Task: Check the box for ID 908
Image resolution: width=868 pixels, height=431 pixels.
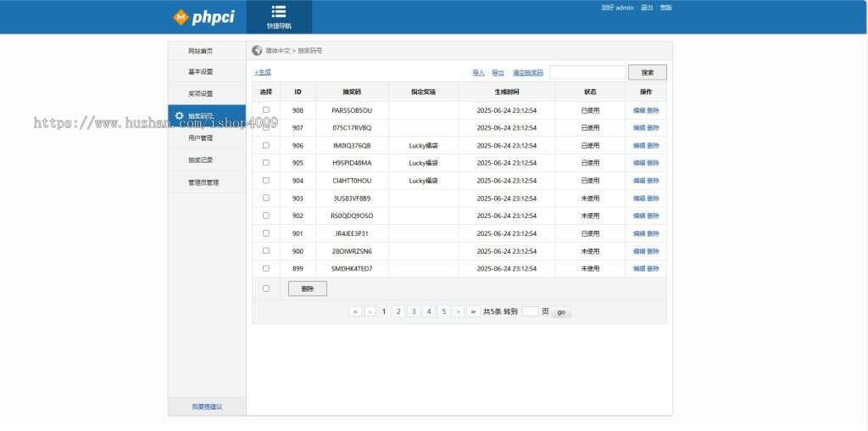Action: (x=265, y=109)
